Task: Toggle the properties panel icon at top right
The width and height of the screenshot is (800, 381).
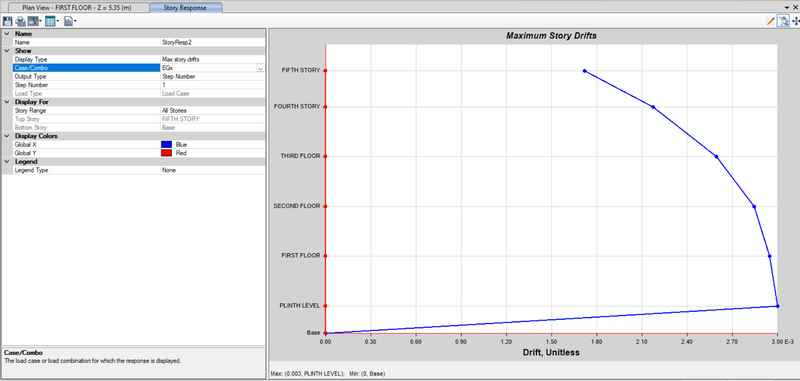Action: coord(784,21)
